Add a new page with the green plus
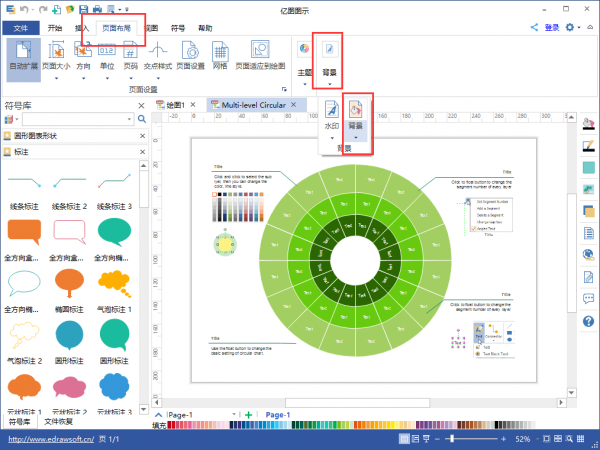Image resolution: width=600 pixels, height=450 pixels. tap(248, 414)
